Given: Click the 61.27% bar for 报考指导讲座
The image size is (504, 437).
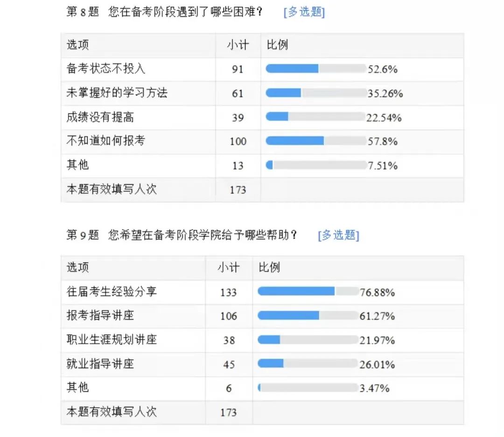Looking at the screenshot, I should tap(308, 315).
